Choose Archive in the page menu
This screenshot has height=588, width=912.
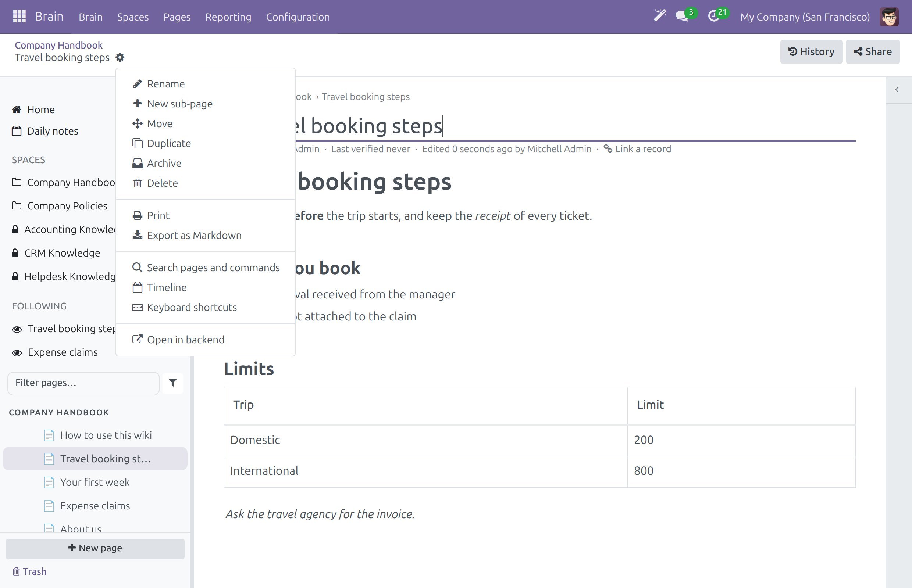(x=206, y=164)
